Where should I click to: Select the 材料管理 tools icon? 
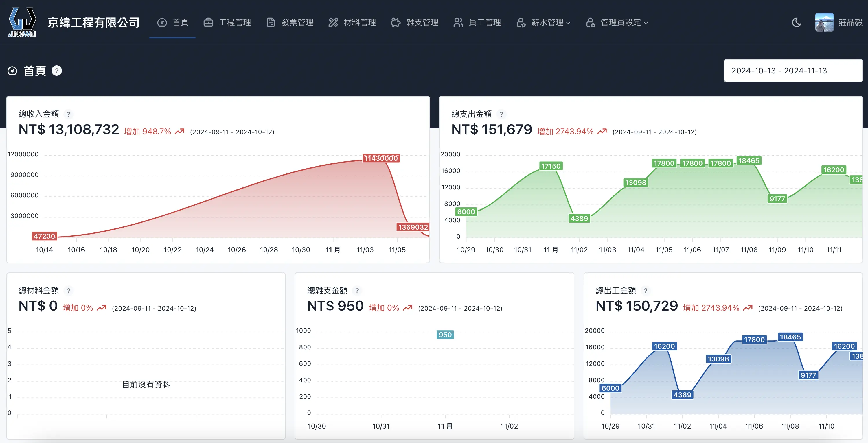click(x=333, y=22)
